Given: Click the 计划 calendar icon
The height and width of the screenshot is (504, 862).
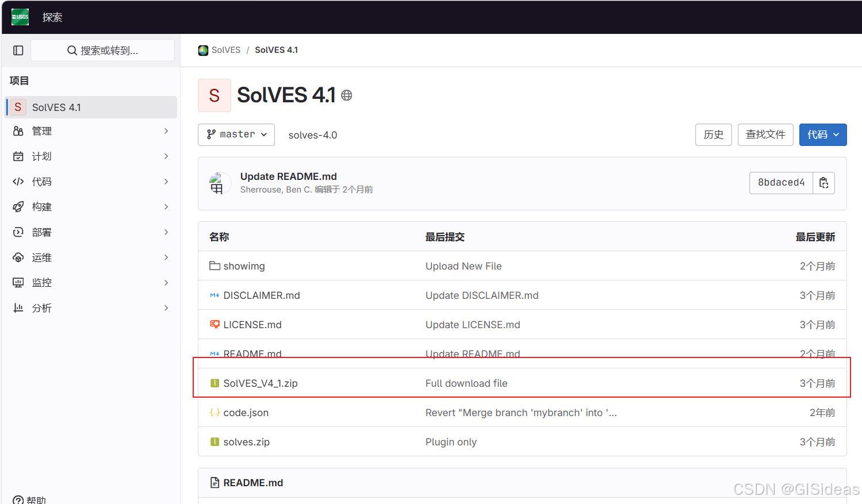Looking at the screenshot, I should point(18,156).
